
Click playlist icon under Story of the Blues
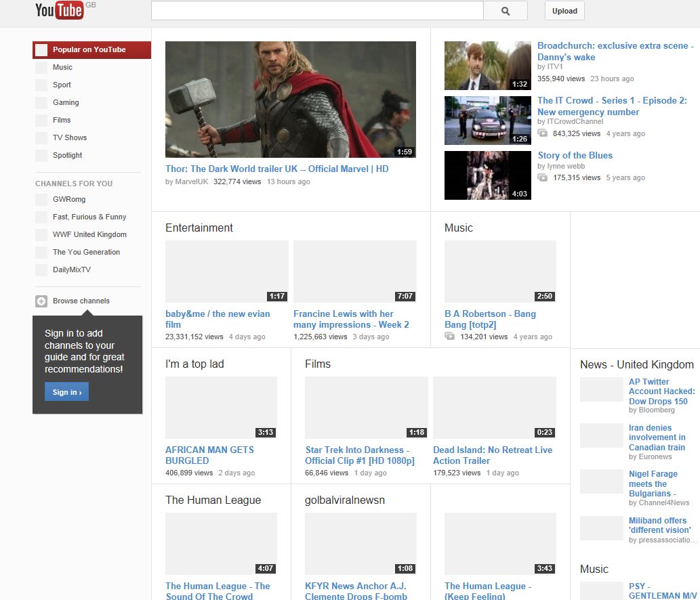click(543, 178)
